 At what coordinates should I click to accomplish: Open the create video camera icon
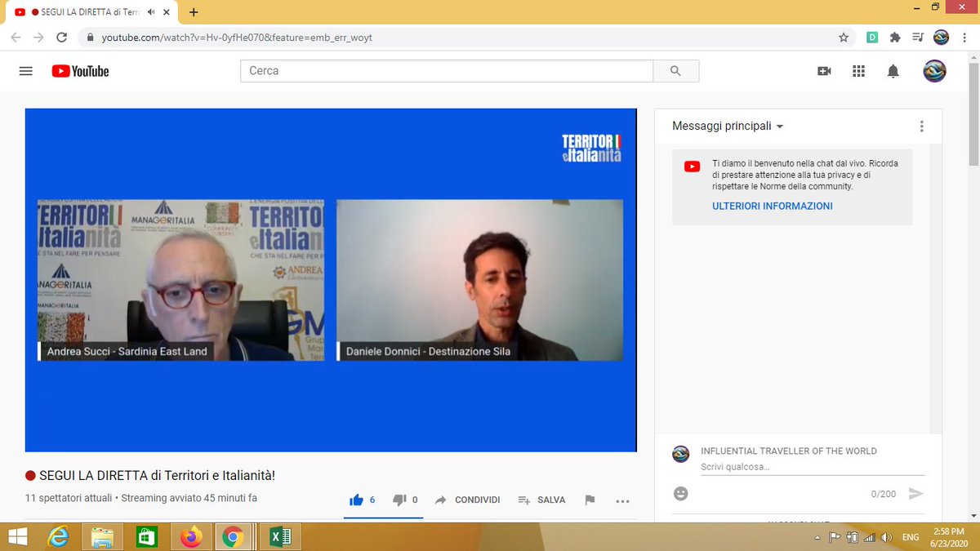(824, 71)
